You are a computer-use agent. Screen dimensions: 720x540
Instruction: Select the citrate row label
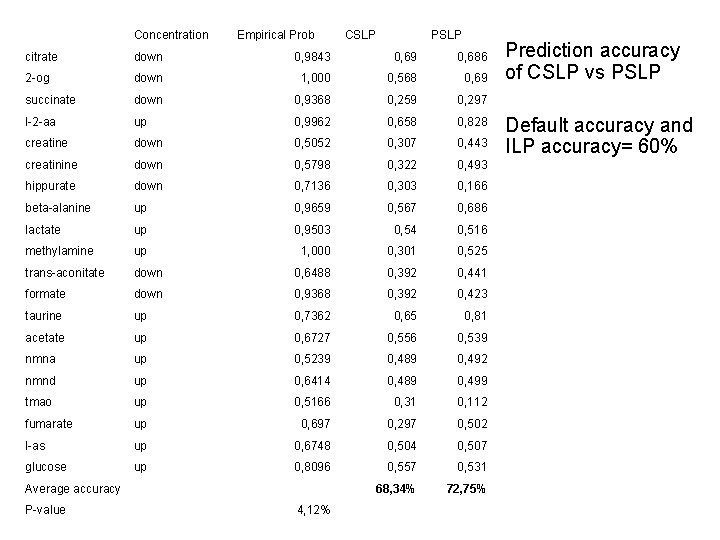pos(41,57)
